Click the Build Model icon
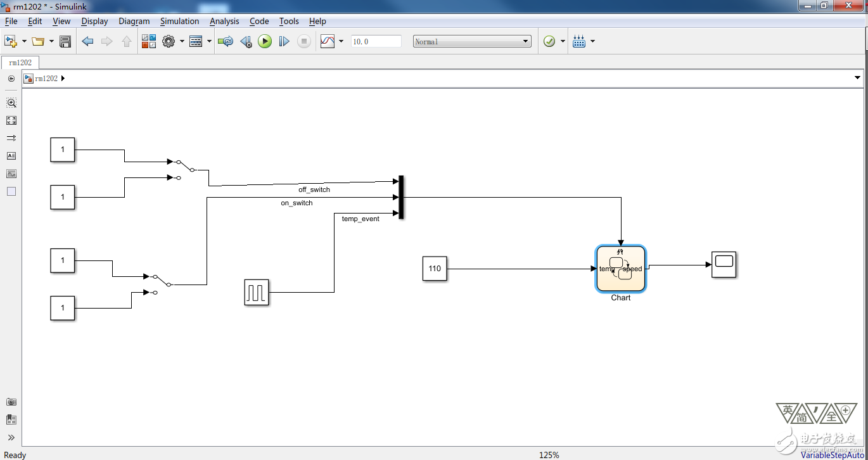 point(579,42)
